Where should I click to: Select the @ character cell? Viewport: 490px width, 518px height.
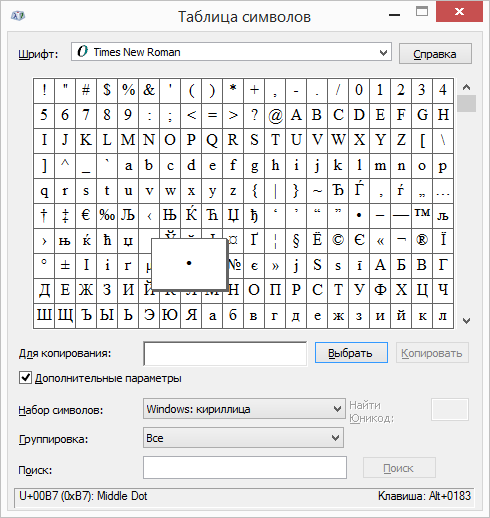(x=275, y=116)
